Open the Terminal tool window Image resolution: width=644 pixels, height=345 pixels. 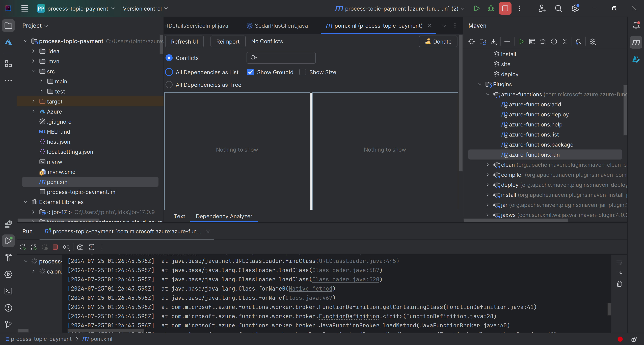click(x=8, y=291)
